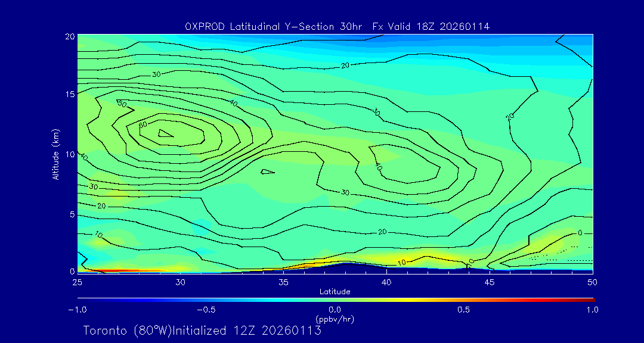Click the '(ppbv/hr)' units label
644x343 pixels.
click(x=335, y=319)
